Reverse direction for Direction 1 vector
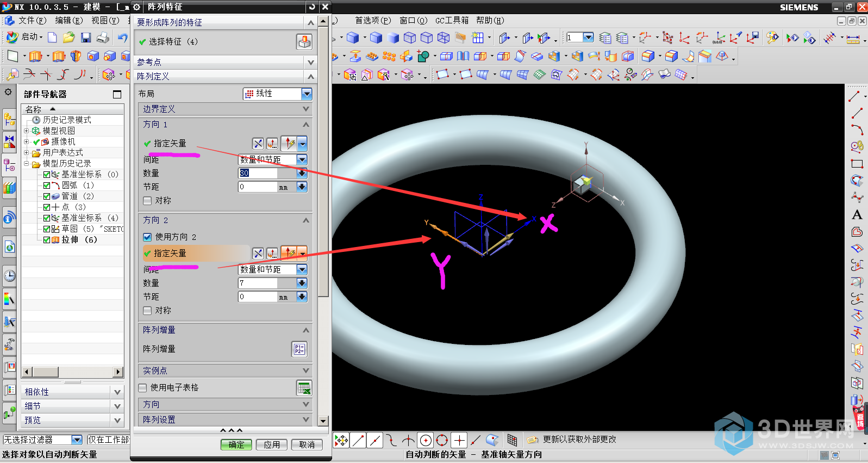The image size is (868, 463). point(258,144)
